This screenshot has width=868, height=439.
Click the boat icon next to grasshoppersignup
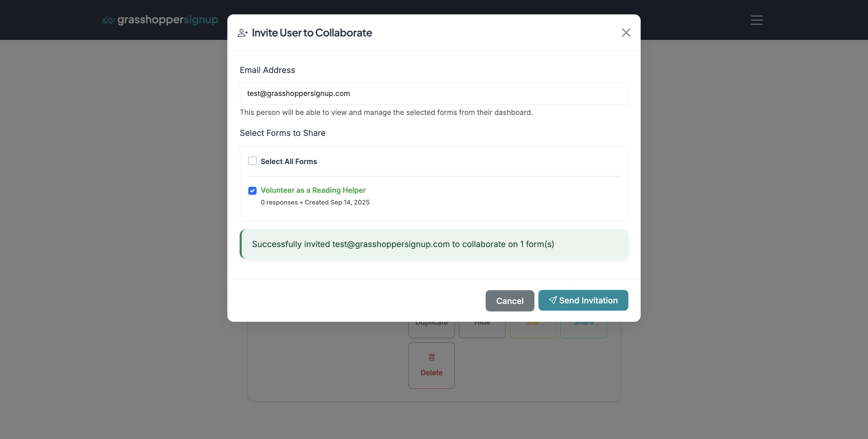pos(108,20)
